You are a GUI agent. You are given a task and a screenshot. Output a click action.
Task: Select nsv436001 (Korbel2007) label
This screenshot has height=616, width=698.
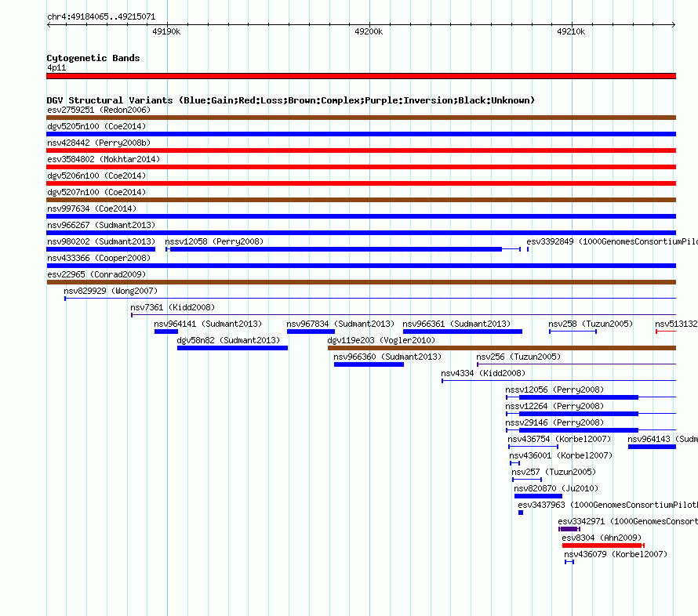[561, 455]
